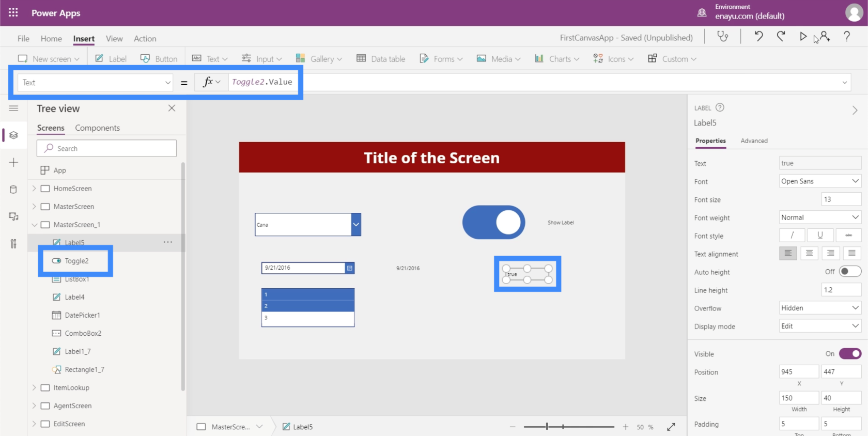Screen dimensions: 868x436
Task: Switch to the Components tab
Action: tap(97, 128)
